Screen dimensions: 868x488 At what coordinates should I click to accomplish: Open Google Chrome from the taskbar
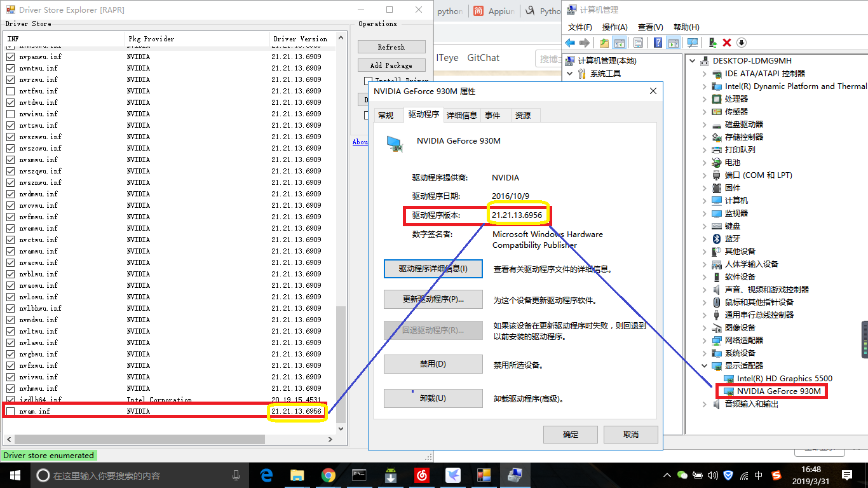pyautogui.click(x=328, y=475)
